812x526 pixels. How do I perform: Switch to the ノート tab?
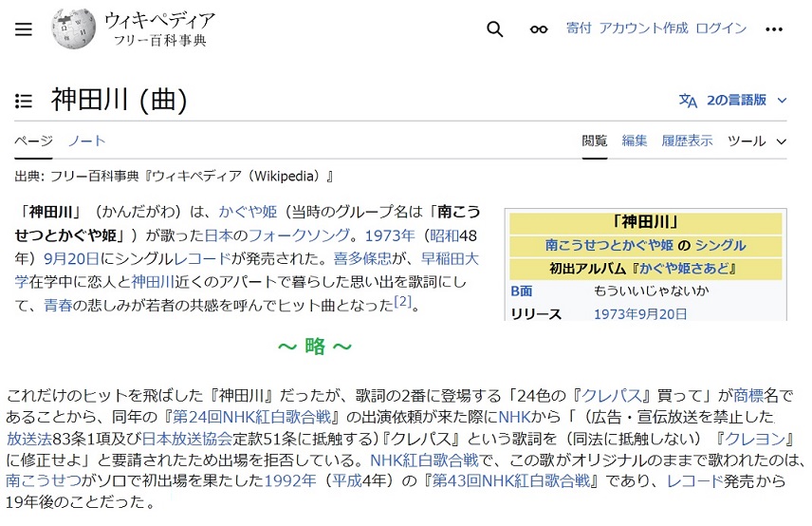(x=86, y=141)
